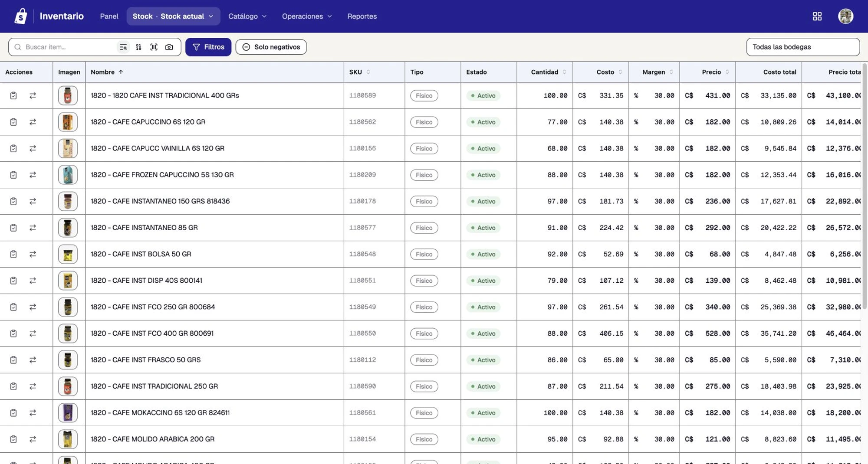Click clipboard icon for CAFE MOLIDO ARABICA 200 GR
Image resolution: width=868 pixels, height=464 pixels.
pos(13,439)
